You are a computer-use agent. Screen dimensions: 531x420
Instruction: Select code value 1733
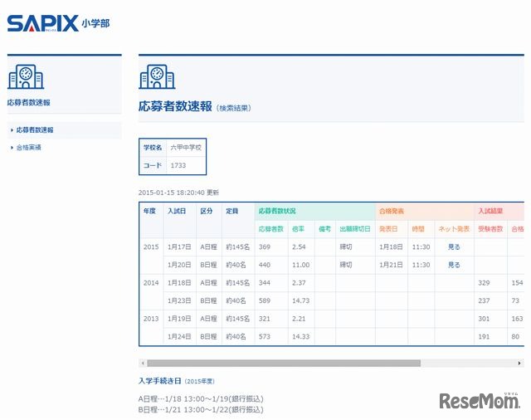(x=178, y=165)
